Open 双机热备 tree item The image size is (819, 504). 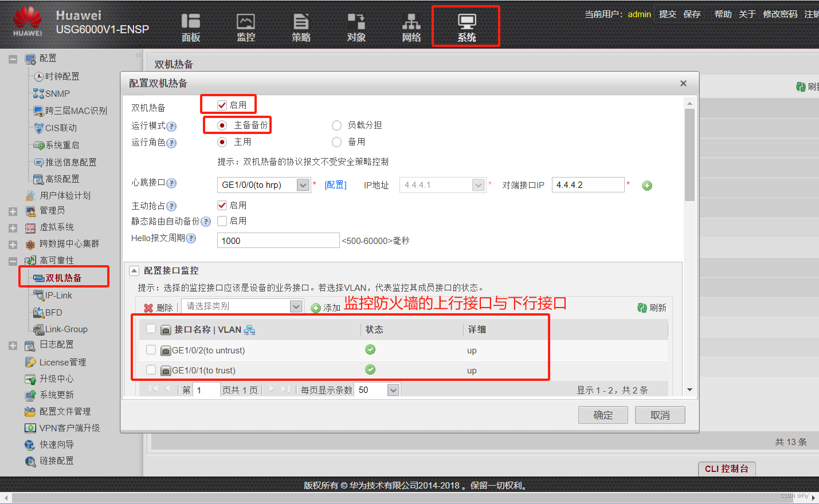point(64,278)
